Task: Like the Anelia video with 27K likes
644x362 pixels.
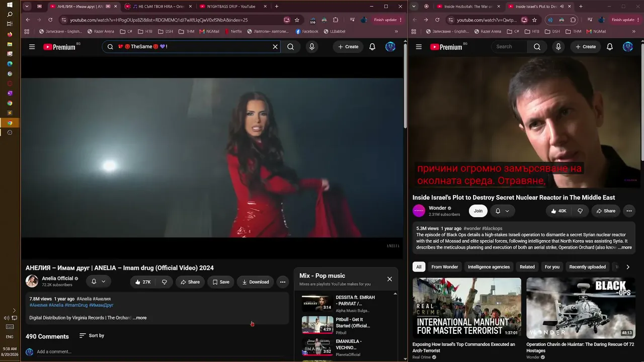Action: click(x=143, y=282)
